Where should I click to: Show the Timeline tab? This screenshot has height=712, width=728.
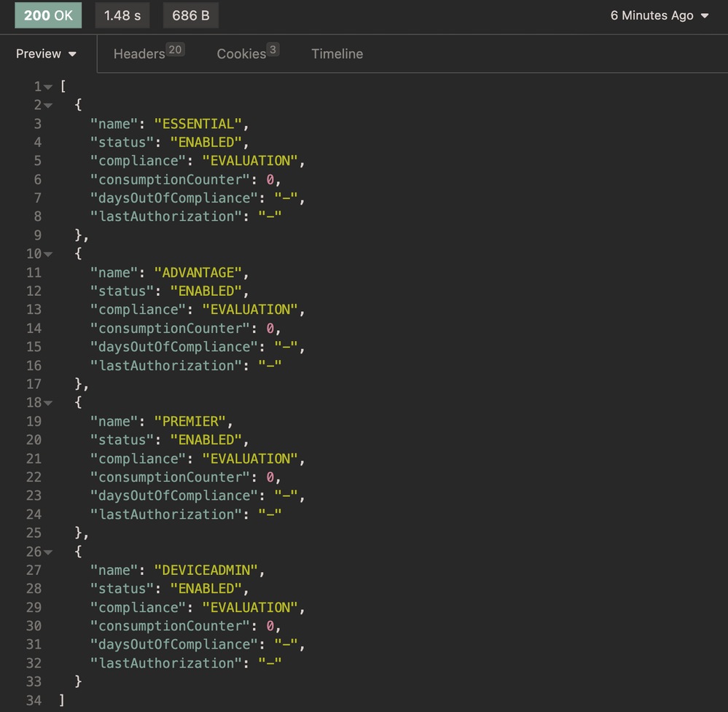337,54
